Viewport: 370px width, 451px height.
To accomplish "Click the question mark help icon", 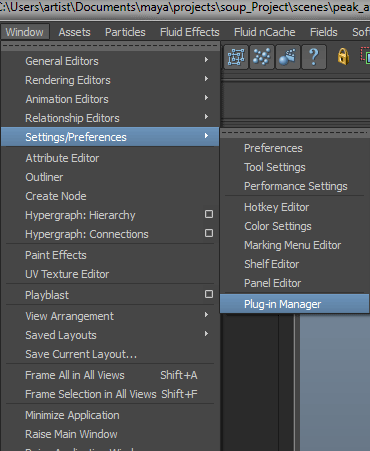I will (314, 57).
